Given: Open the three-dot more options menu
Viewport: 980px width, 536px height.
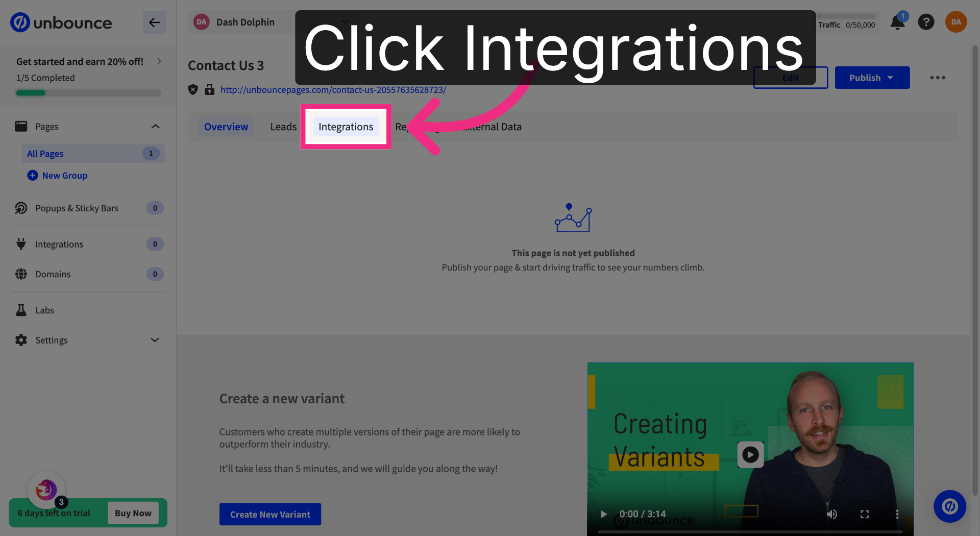Looking at the screenshot, I should click(938, 78).
